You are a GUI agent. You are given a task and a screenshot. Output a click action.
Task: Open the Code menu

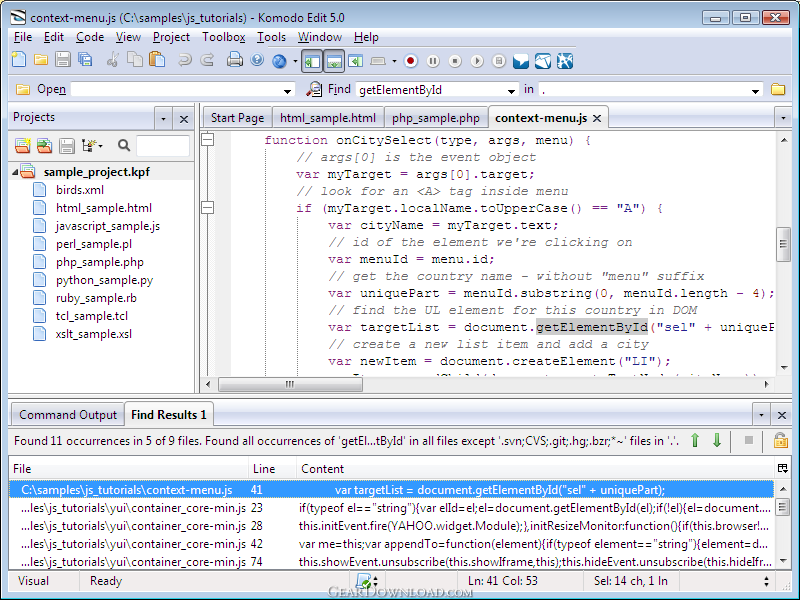(x=90, y=37)
